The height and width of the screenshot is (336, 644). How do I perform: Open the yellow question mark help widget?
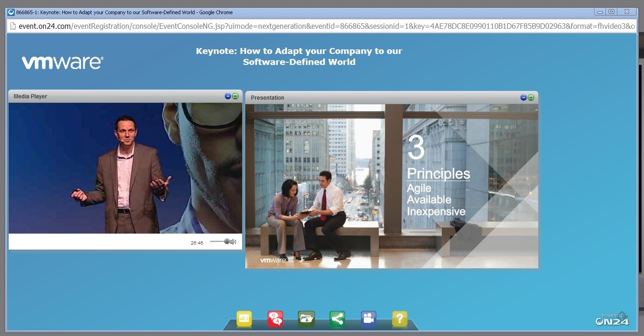400,319
